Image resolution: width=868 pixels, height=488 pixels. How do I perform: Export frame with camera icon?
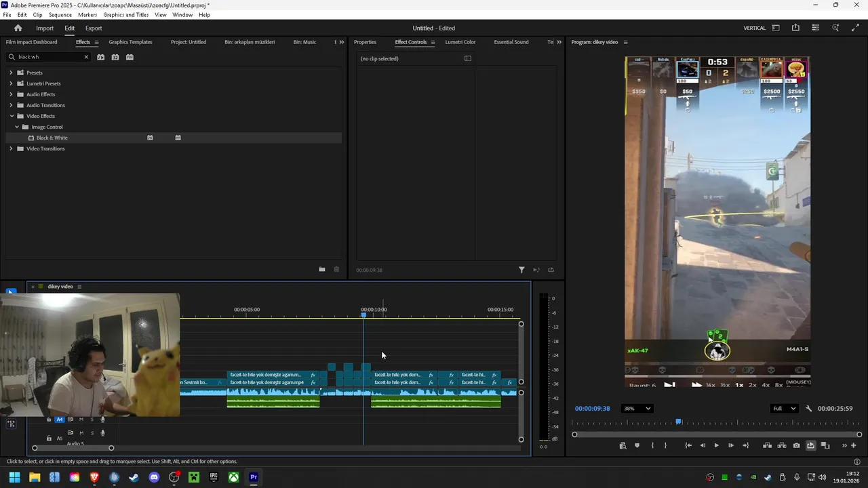point(796,445)
